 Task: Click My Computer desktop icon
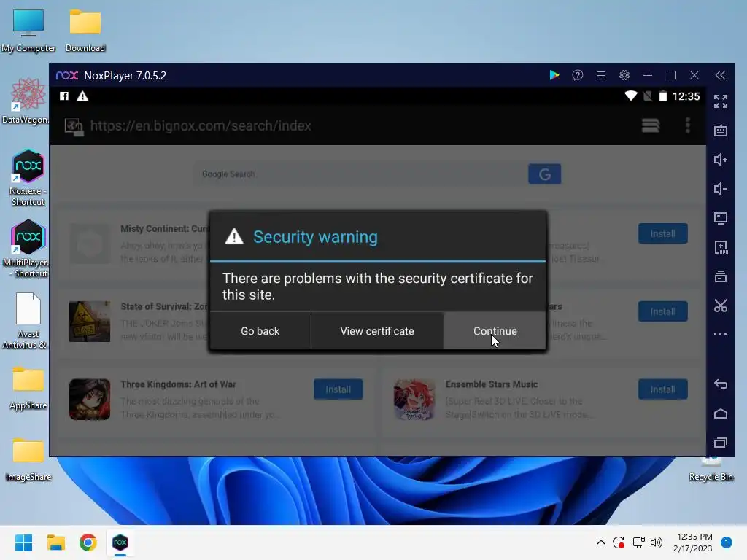[x=28, y=29]
